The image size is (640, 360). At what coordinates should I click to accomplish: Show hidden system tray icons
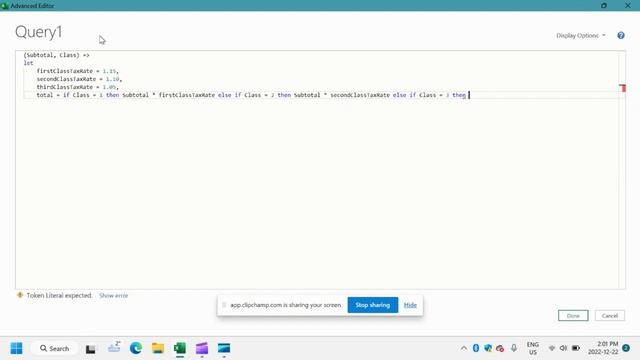[464, 348]
